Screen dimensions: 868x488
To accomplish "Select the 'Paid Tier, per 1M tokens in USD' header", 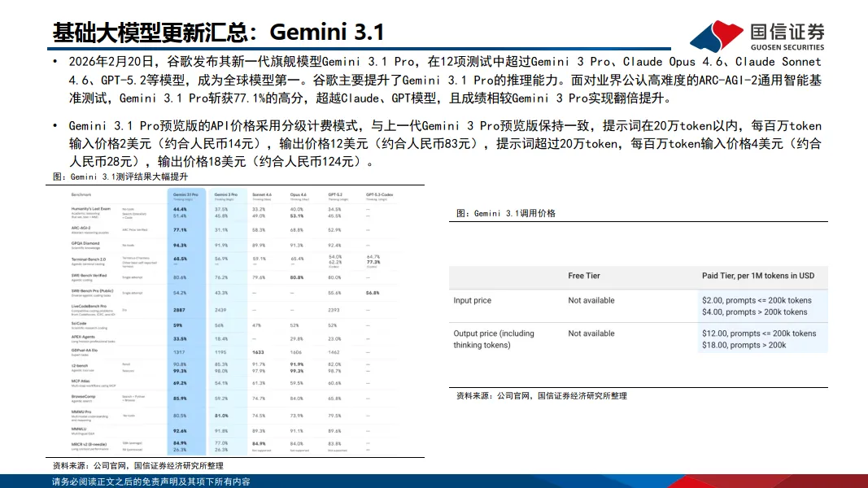I will click(x=758, y=276).
